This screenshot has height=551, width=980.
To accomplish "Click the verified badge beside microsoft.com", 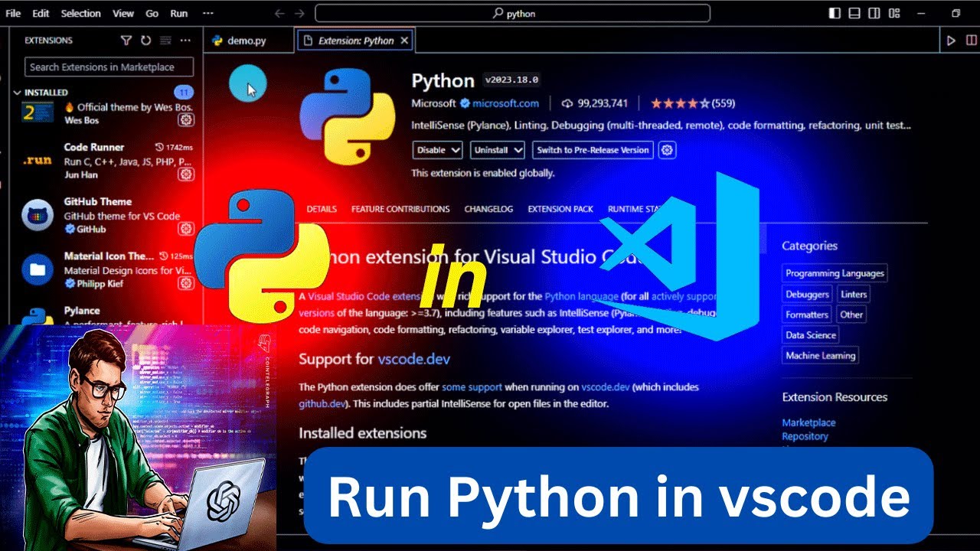I will pyautogui.click(x=464, y=103).
